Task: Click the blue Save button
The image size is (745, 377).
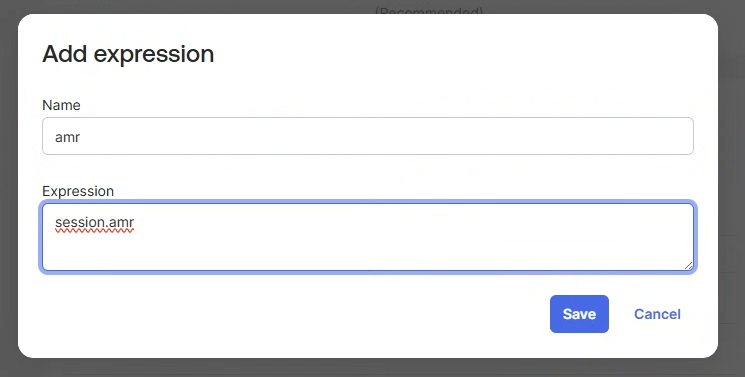Action: (x=579, y=314)
